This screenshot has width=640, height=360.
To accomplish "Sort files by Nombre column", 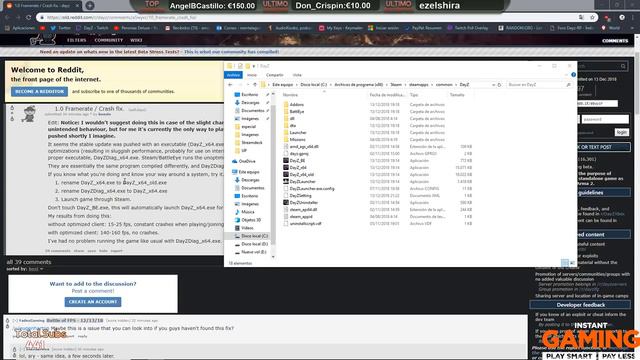I will 291,95.
